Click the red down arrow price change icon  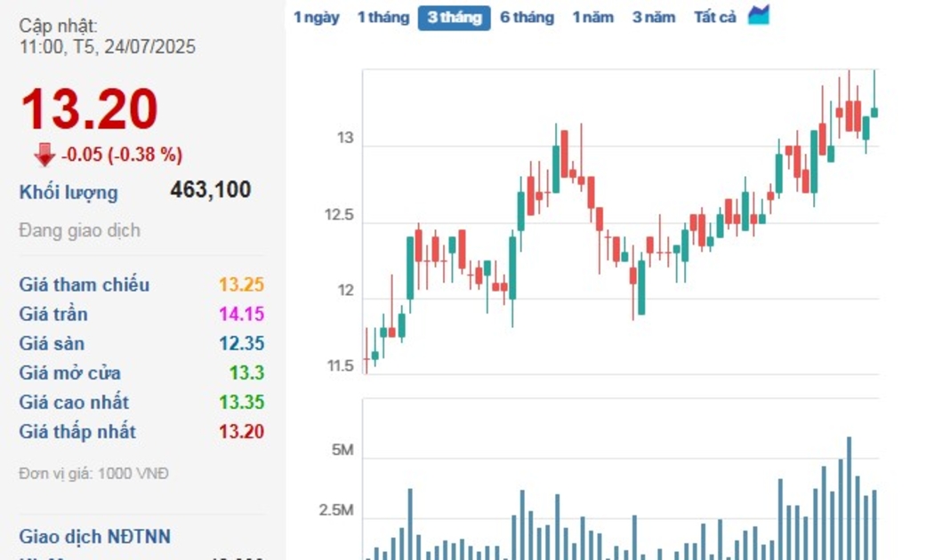point(44,155)
